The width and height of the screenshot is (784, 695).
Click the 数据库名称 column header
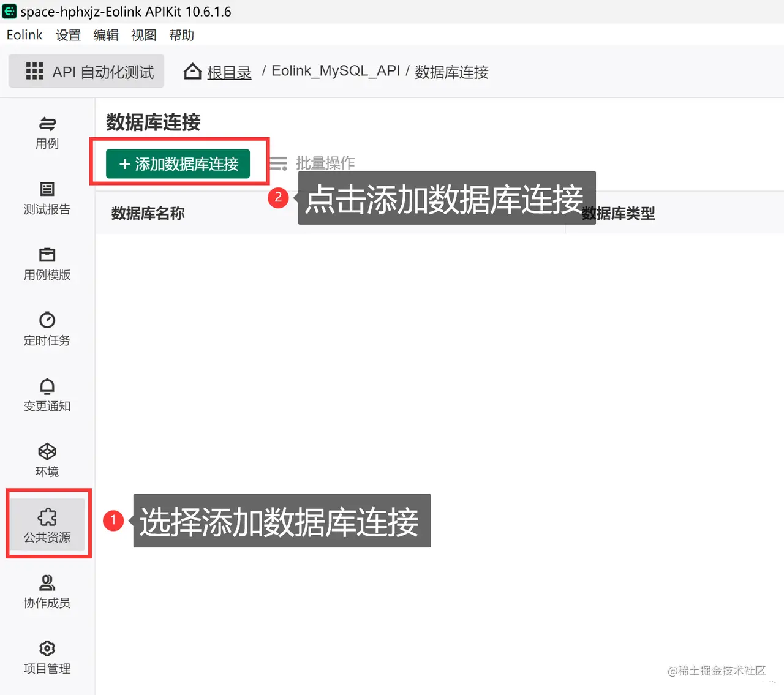[x=148, y=213]
